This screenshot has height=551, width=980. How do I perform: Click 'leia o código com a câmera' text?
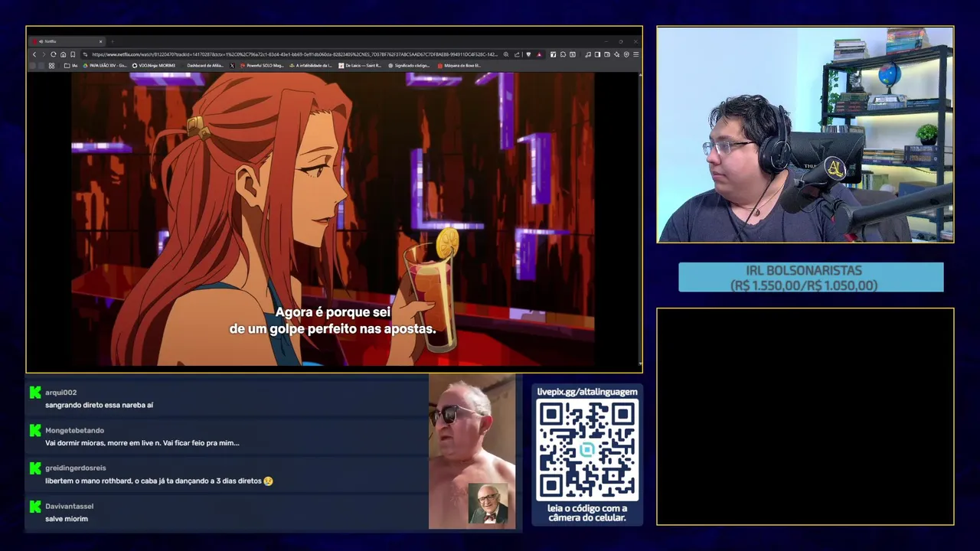click(587, 513)
